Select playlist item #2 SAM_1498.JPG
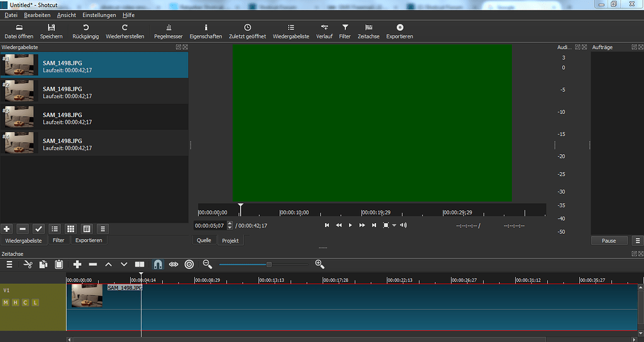 tap(94, 91)
